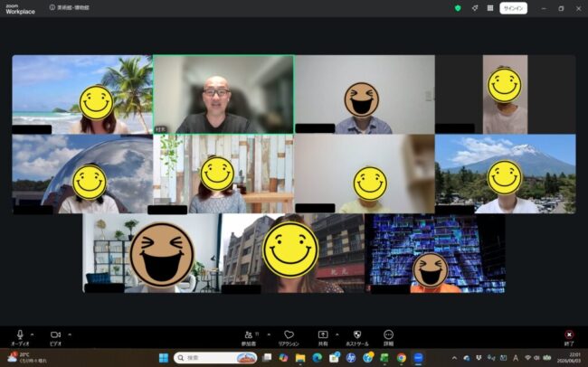
Task: Open the participants (参加者) panel
Action: [x=249, y=337]
